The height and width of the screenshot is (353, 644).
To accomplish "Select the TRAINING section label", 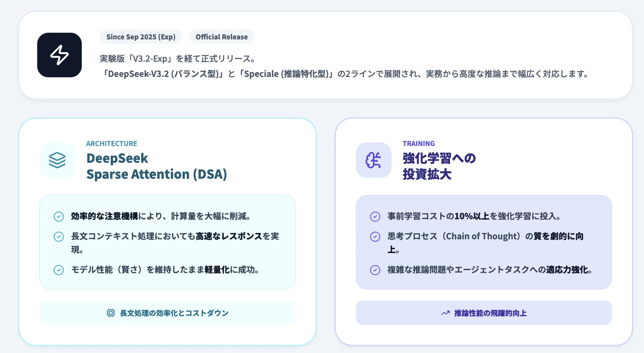I will (x=419, y=143).
